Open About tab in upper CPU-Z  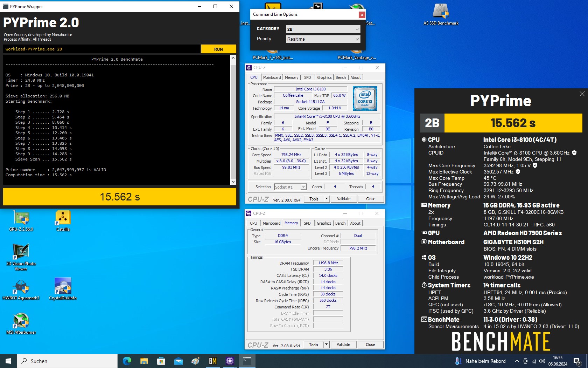(x=356, y=77)
